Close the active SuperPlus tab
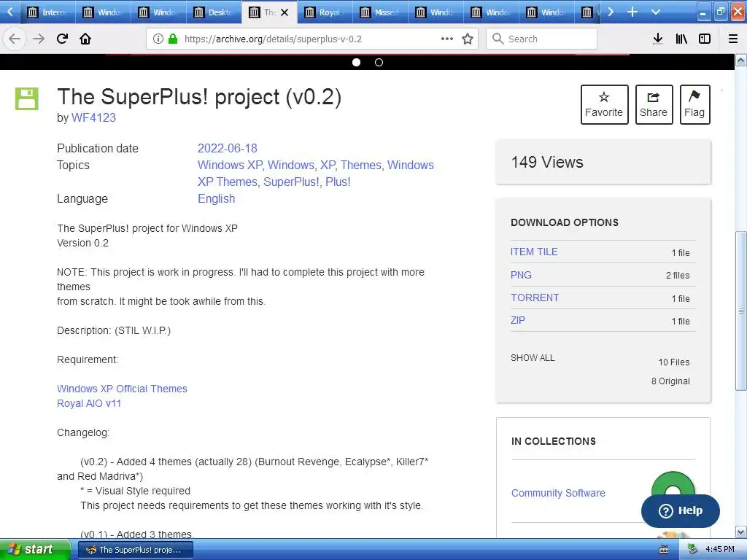This screenshot has width=747, height=560. pyautogui.click(x=285, y=12)
